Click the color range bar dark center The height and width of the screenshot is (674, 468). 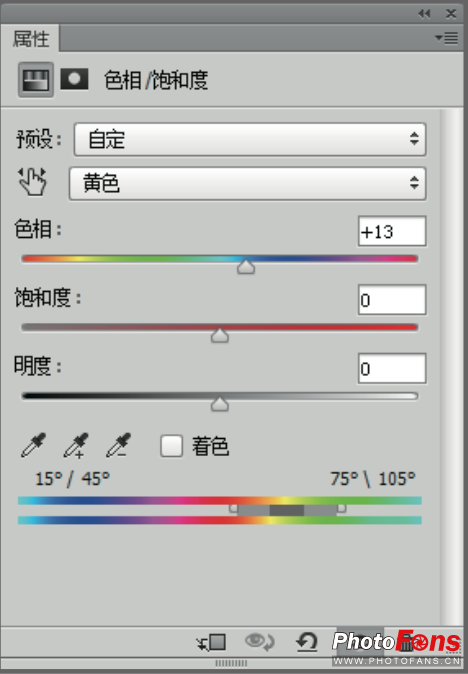[287, 510]
